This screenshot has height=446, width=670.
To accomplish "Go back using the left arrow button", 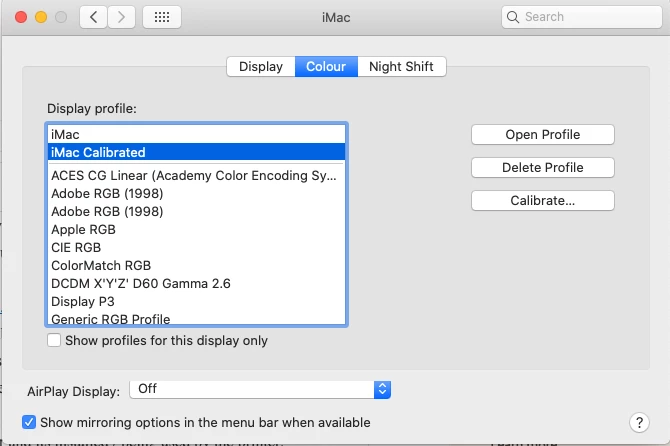I will tap(93, 17).
